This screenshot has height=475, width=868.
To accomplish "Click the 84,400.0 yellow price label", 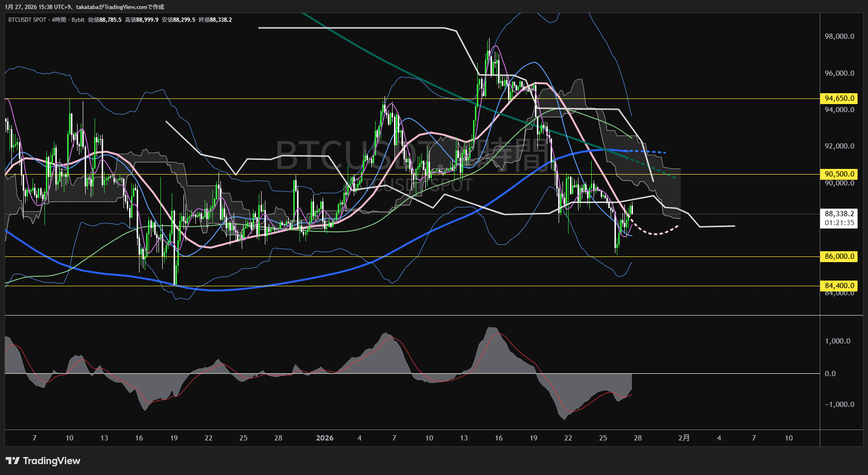I will point(839,286).
